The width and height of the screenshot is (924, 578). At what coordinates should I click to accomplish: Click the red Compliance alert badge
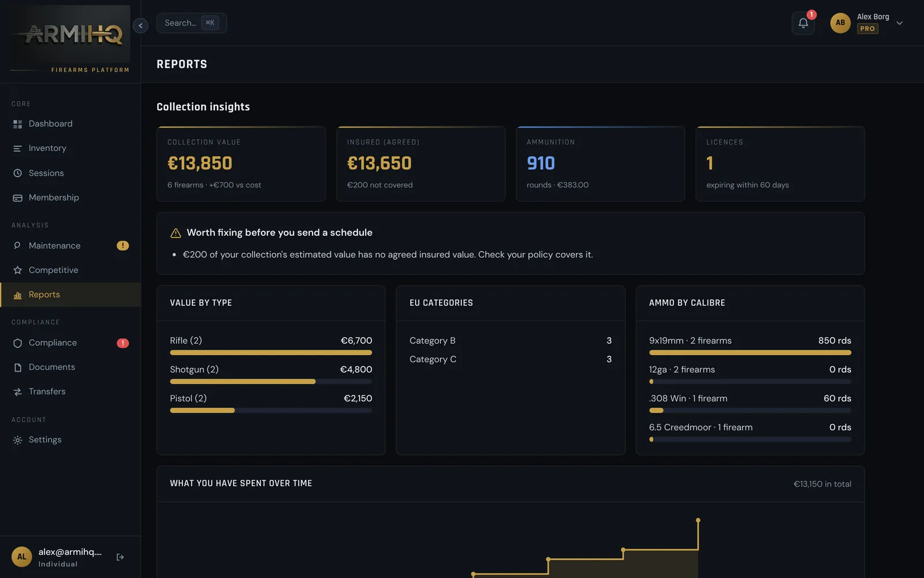(122, 343)
